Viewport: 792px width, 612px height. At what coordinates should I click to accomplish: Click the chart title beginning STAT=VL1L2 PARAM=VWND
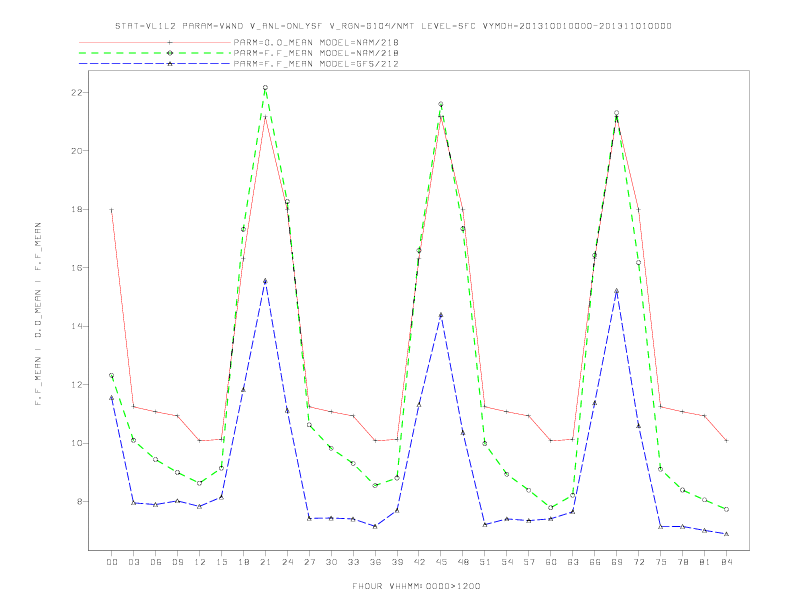pos(393,26)
